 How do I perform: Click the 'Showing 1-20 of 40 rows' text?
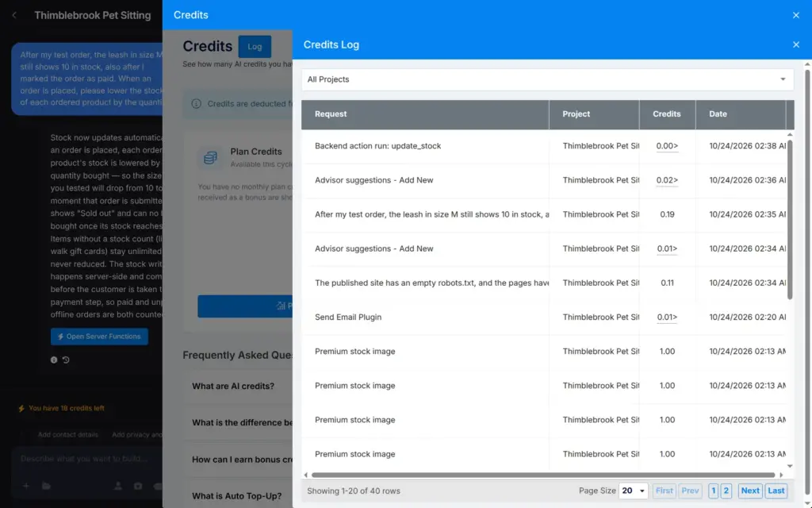354,491
